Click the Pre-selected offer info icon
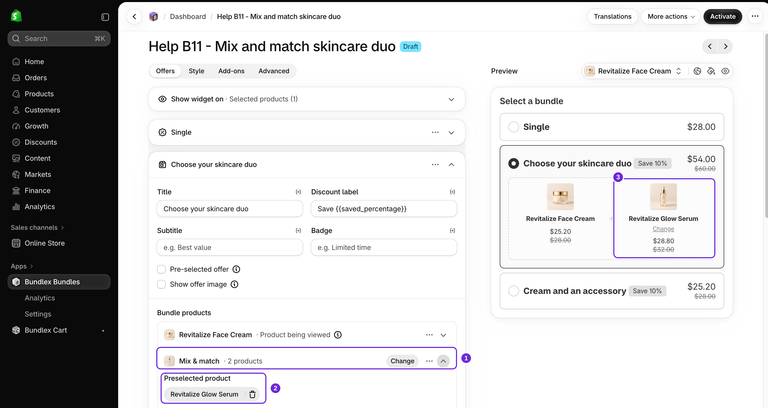This screenshot has height=408, width=768. 237,269
